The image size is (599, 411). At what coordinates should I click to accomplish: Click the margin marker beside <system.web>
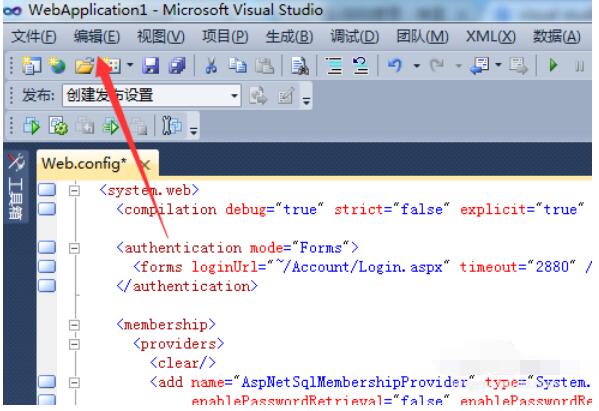47,189
